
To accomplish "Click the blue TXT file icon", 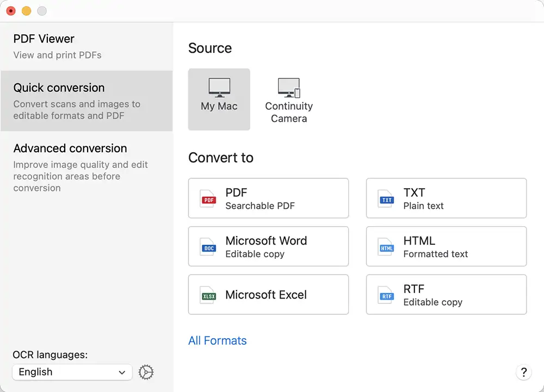I will point(386,198).
